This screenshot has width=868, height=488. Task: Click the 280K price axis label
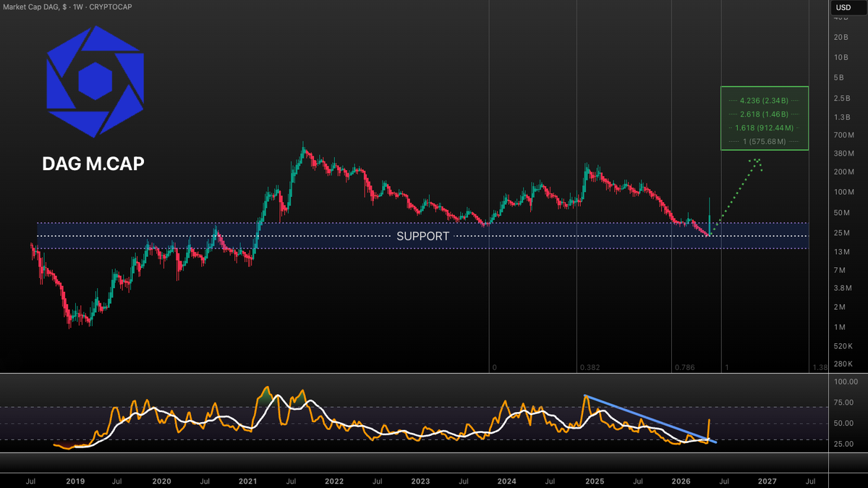click(843, 365)
